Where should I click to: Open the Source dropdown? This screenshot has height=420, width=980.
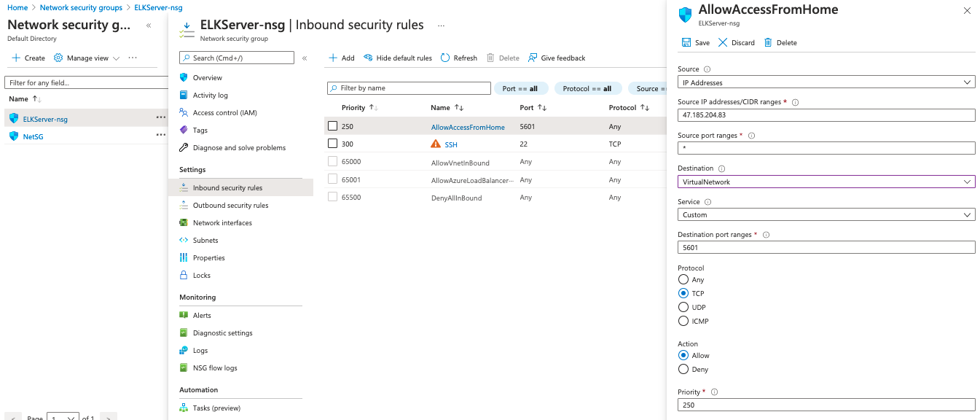click(826, 82)
